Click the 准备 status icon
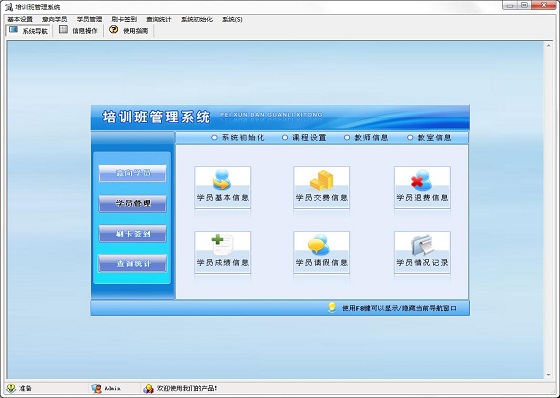 click(x=11, y=388)
